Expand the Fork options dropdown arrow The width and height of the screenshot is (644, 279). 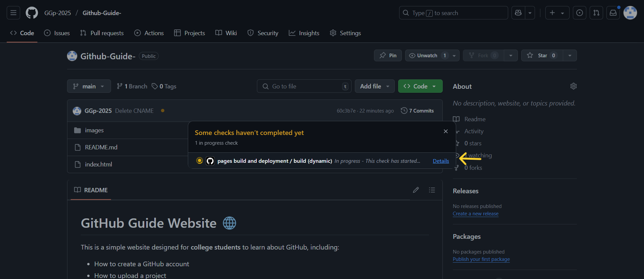point(511,55)
